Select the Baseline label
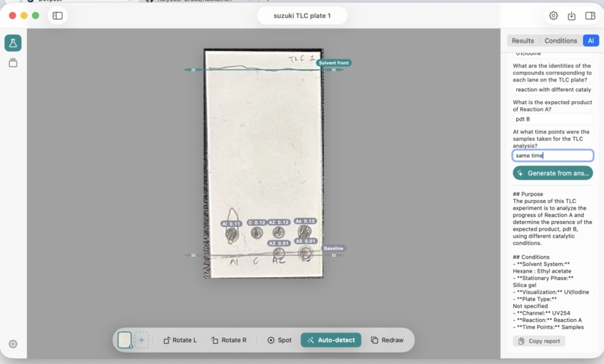The image size is (604, 364). click(333, 249)
